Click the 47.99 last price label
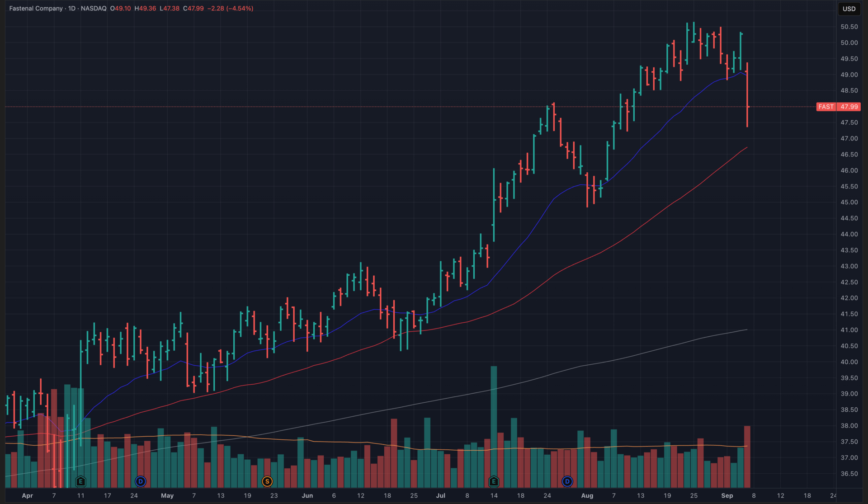Image resolution: width=868 pixels, height=504 pixels. [849, 107]
